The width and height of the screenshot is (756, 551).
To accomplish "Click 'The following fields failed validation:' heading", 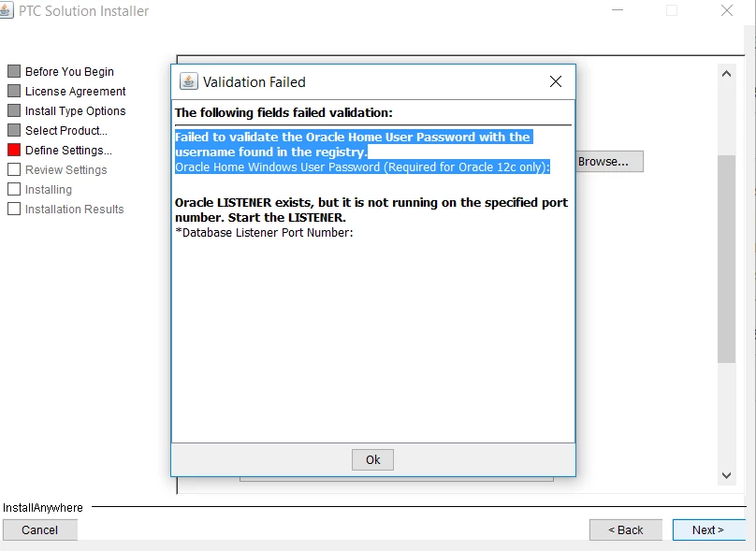I will (x=283, y=113).
